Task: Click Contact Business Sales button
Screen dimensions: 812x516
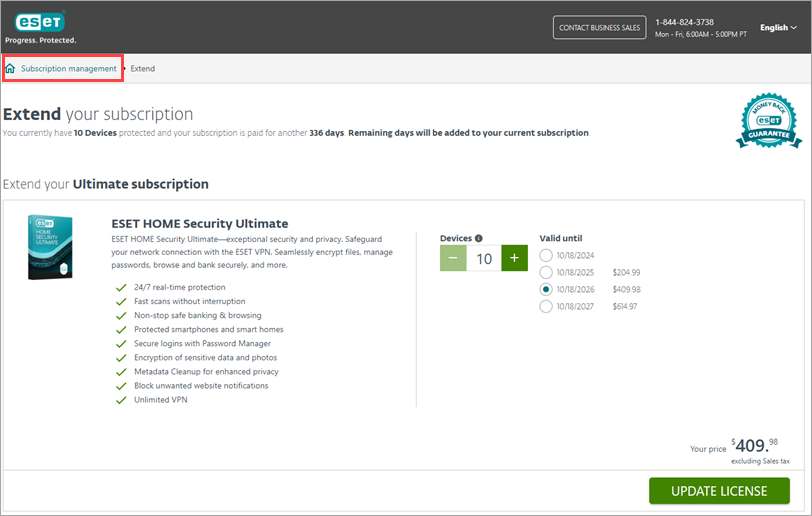Action: click(599, 28)
